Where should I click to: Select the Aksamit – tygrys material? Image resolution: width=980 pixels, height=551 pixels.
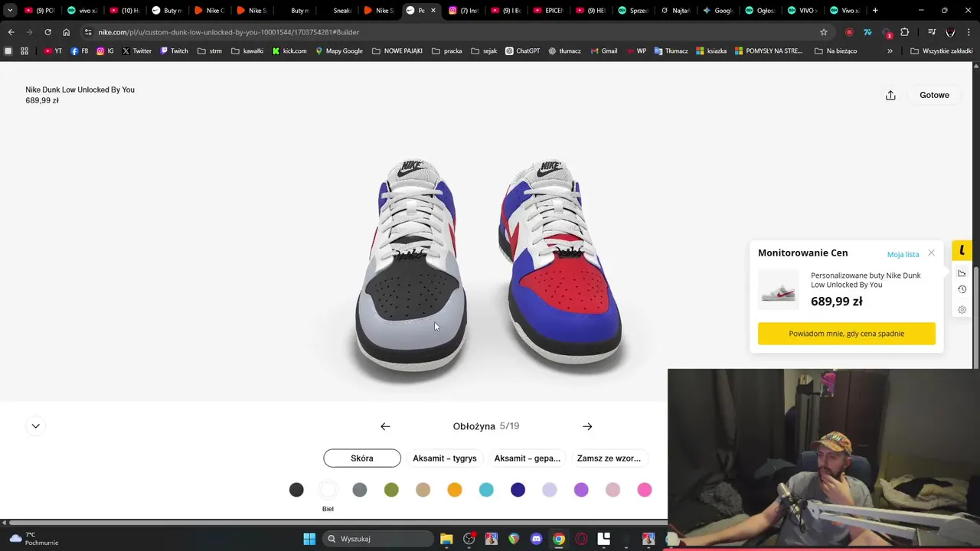click(x=445, y=458)
